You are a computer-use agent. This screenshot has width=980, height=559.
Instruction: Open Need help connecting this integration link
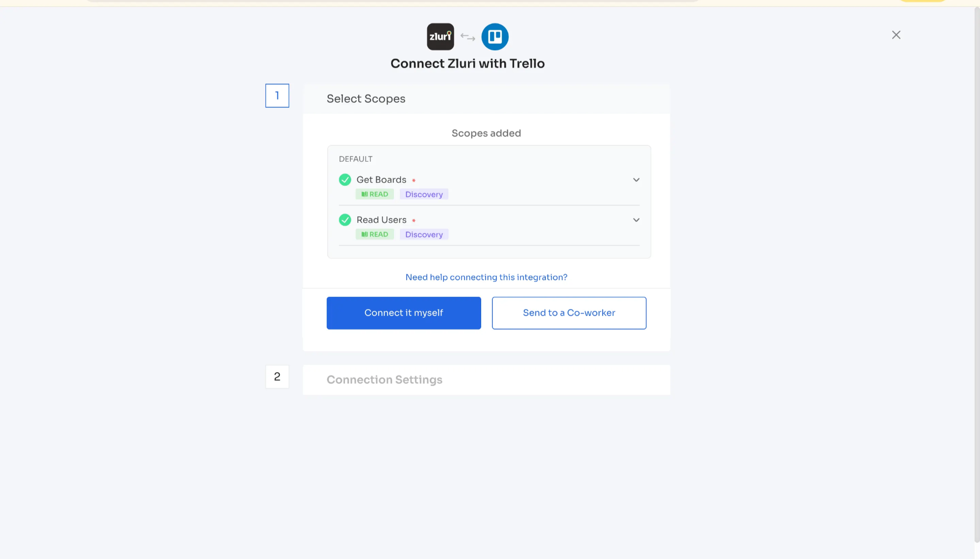[x=486, y=277]
